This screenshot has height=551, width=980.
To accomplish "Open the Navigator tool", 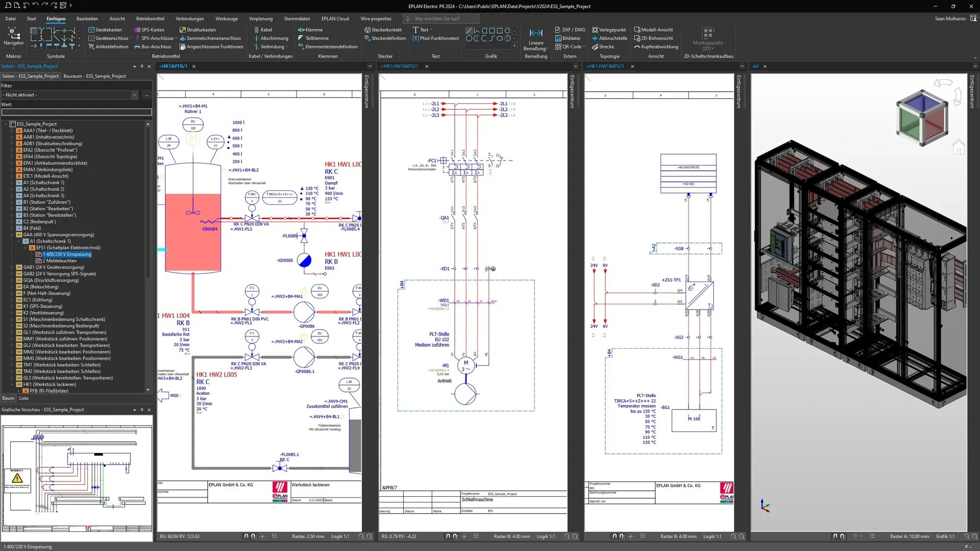I will pyautogui.click(x=14, y=37).
